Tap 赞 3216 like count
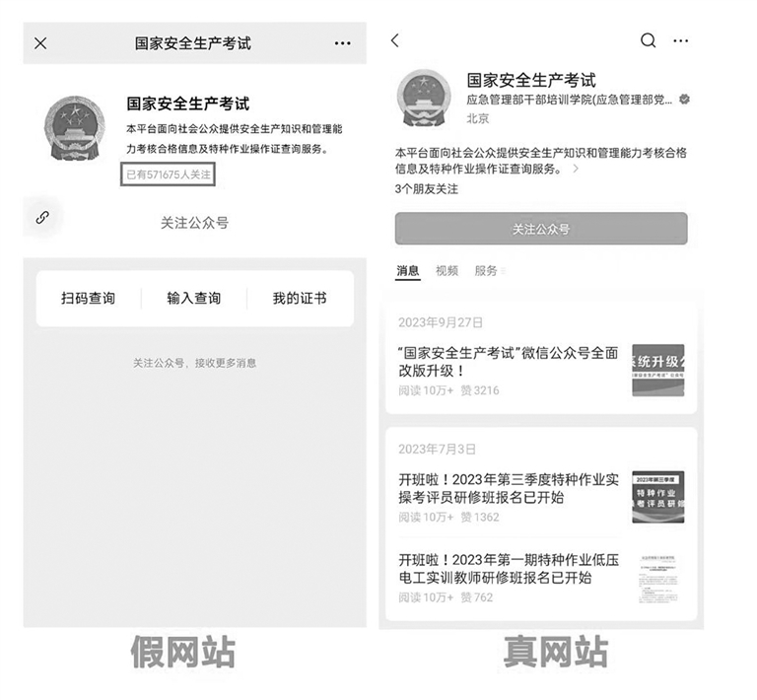The image size is (757, 700). click(479, 390)
